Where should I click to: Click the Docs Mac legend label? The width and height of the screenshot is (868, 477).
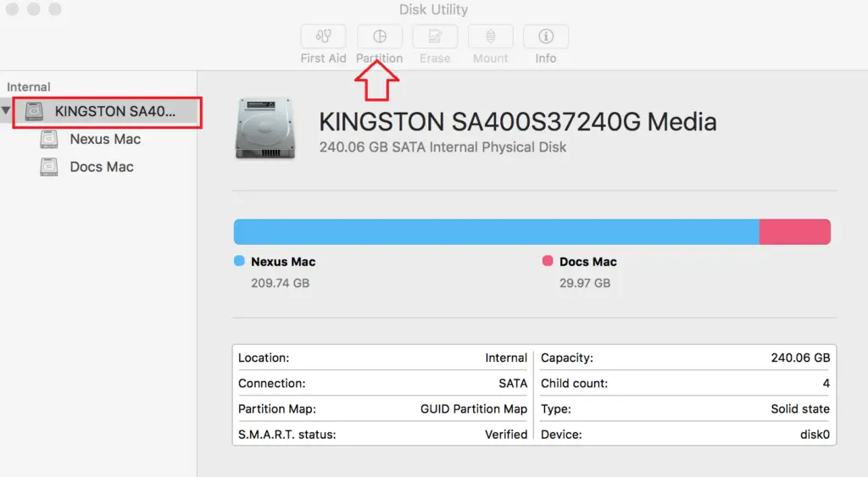(588, 262)
